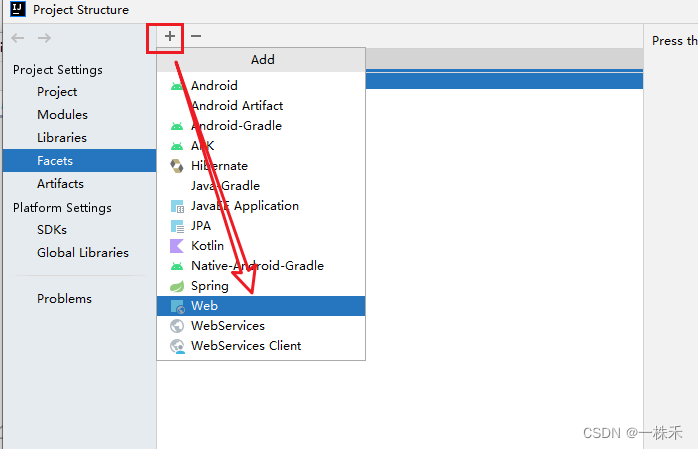Click the JPA icon

(177, 226)
